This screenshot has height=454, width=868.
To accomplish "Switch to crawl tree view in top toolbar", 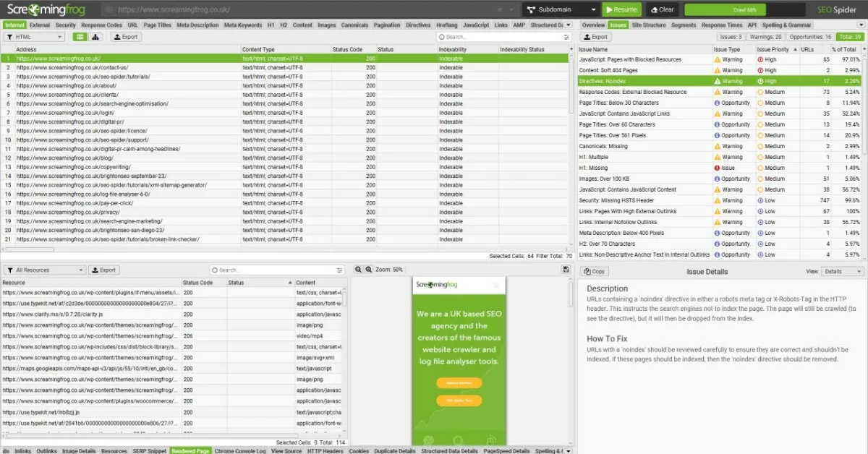I will pyautogui.click(x=94, y=37).
